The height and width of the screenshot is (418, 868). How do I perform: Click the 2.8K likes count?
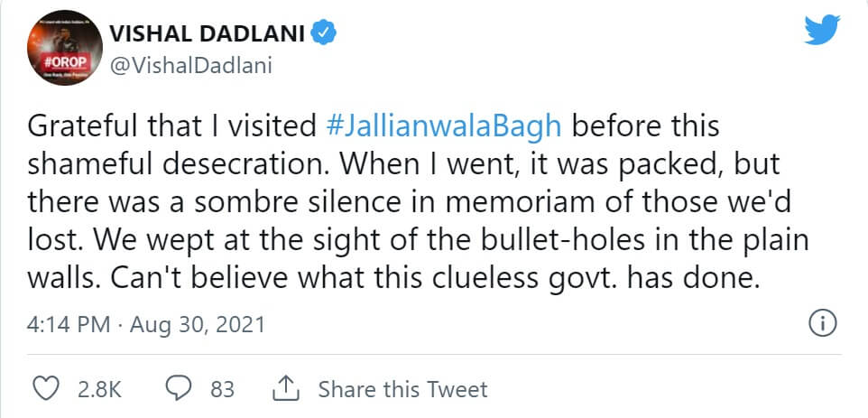point(100,389)
